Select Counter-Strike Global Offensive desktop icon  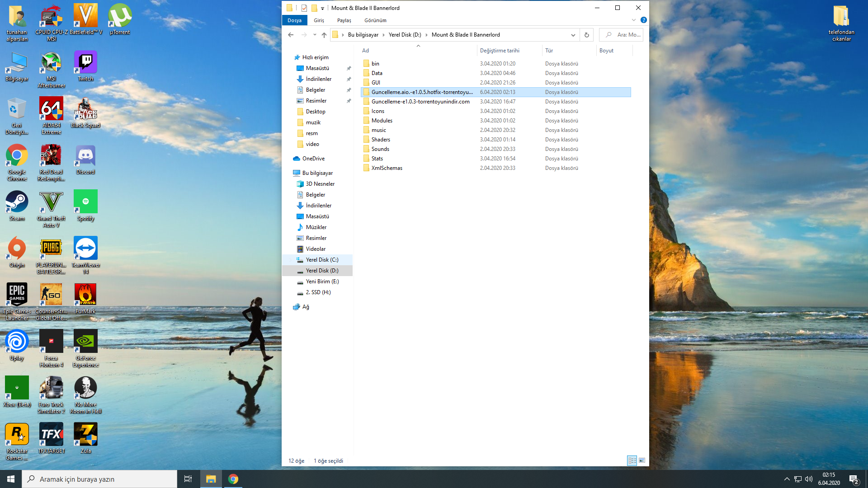tap(52, 301)
